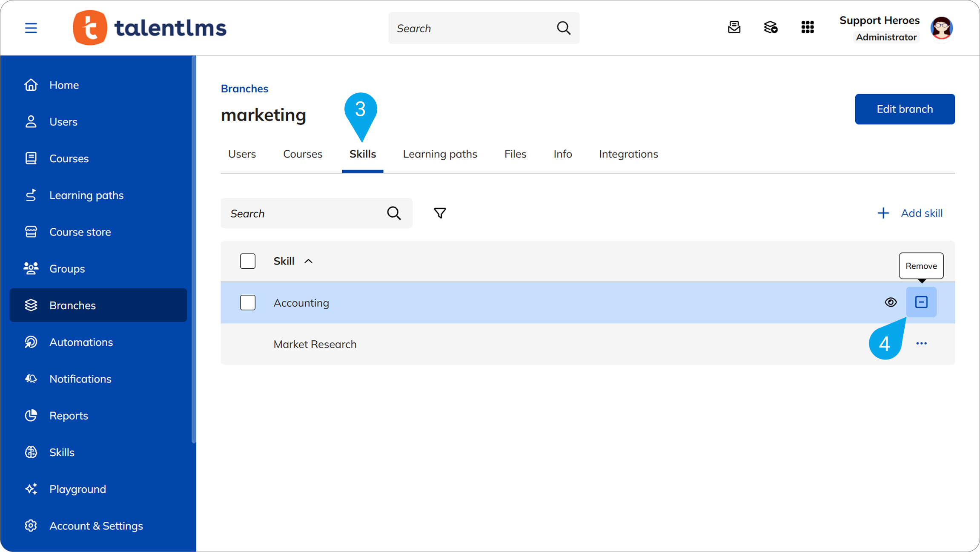Go to Home in the sidebar
Viewport: 980px width, 552px height.
point(98,85)
